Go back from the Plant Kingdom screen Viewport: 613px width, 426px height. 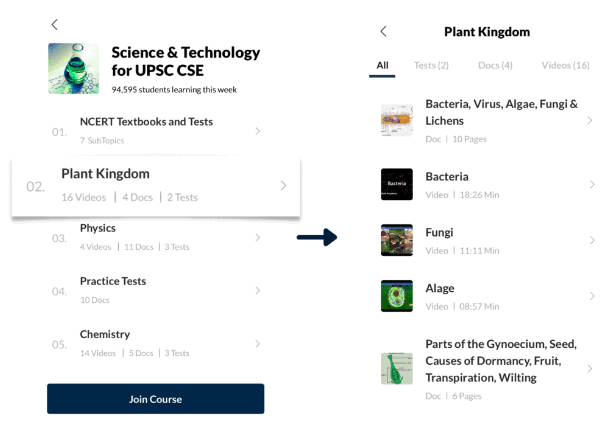[384, 31]
